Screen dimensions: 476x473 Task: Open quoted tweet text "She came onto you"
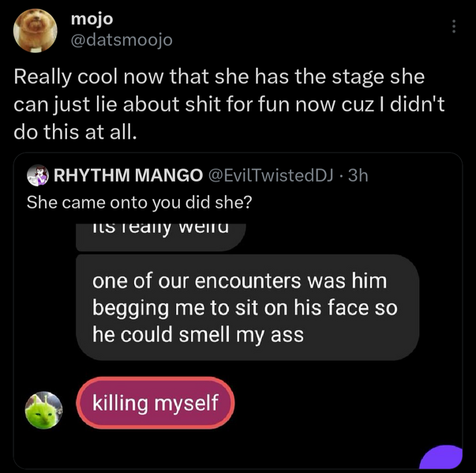pyautogui.click(x=140, y=202)
